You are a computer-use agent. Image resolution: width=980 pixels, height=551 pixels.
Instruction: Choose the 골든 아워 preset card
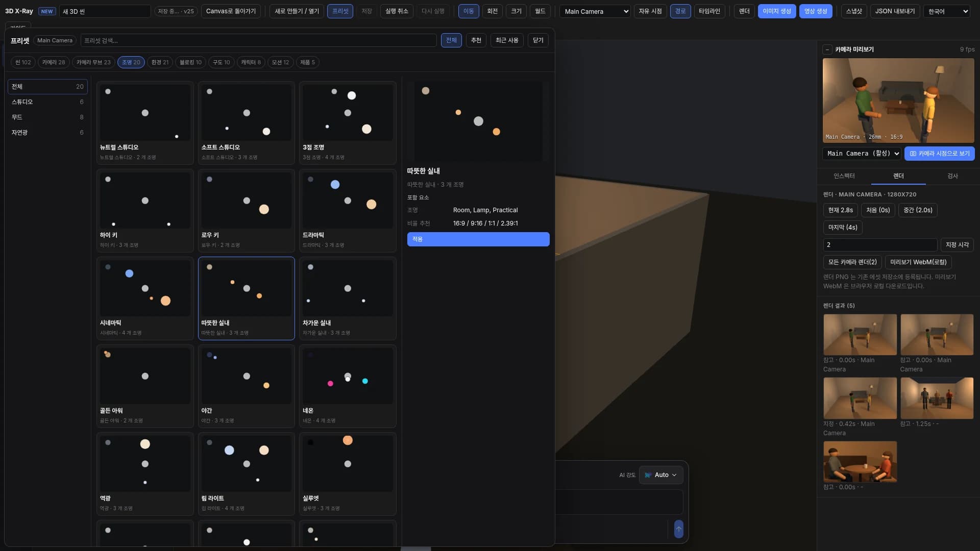145,386
